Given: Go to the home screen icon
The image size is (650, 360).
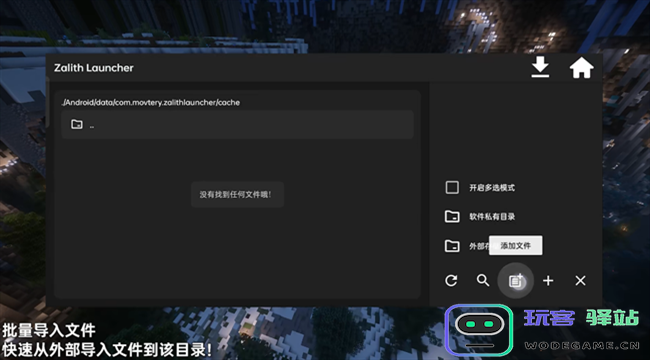Looking at the screenshot, I should [582, 68].
